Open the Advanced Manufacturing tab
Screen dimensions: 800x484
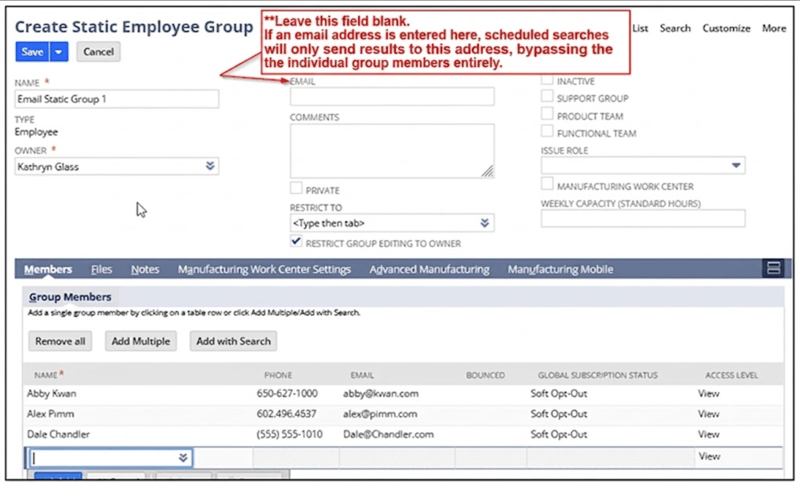(429, 269)
